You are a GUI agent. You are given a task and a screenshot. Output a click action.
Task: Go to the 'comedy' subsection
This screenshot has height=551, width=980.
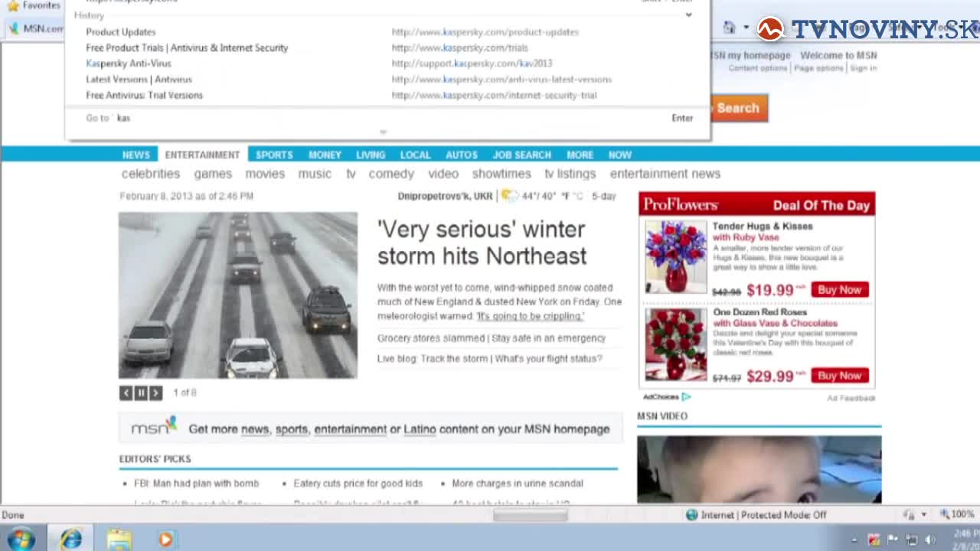pyautogui.click(x=391, y=174)
